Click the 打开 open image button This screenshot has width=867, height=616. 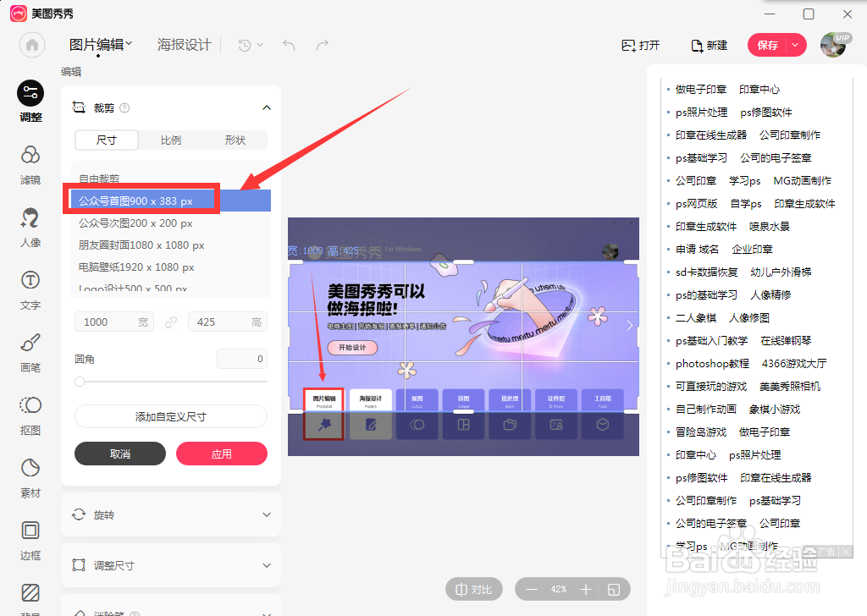[641, 46]
